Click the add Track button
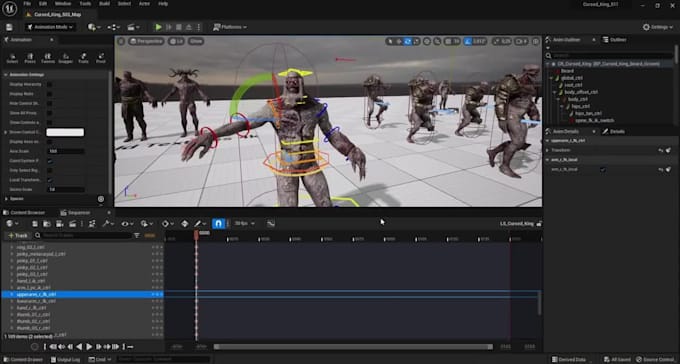This screenshot has height=364, width=680. click(x=17, y=236)
